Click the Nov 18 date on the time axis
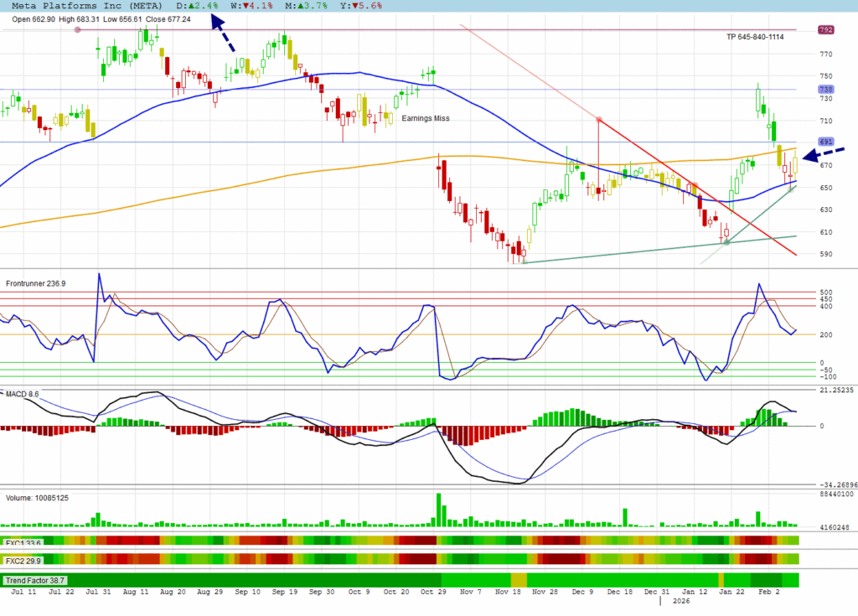This screenshot has width=858, height=616. pos(509,592)
